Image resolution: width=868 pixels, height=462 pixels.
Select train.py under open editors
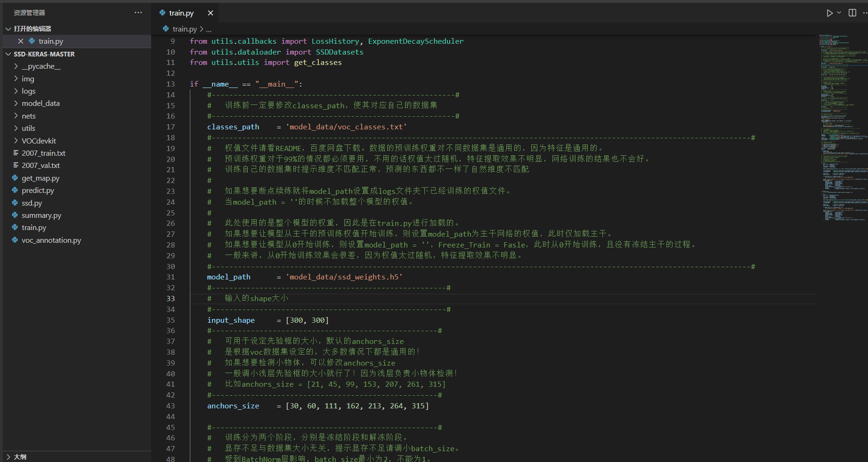pos(51,41)
